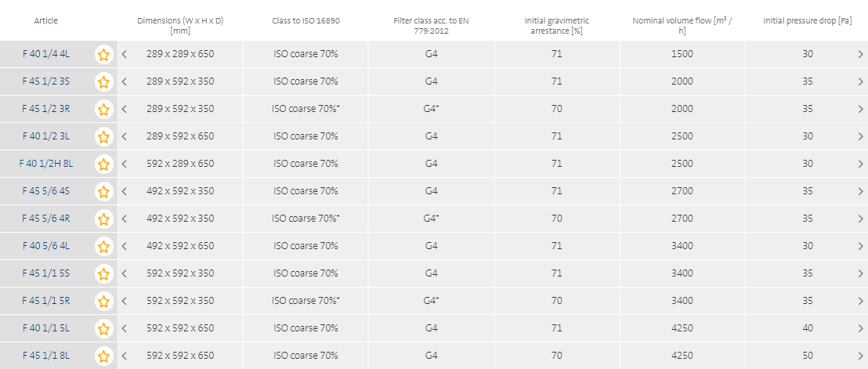Favorite the F 40 1/4 4L article star

pos(103,54)
